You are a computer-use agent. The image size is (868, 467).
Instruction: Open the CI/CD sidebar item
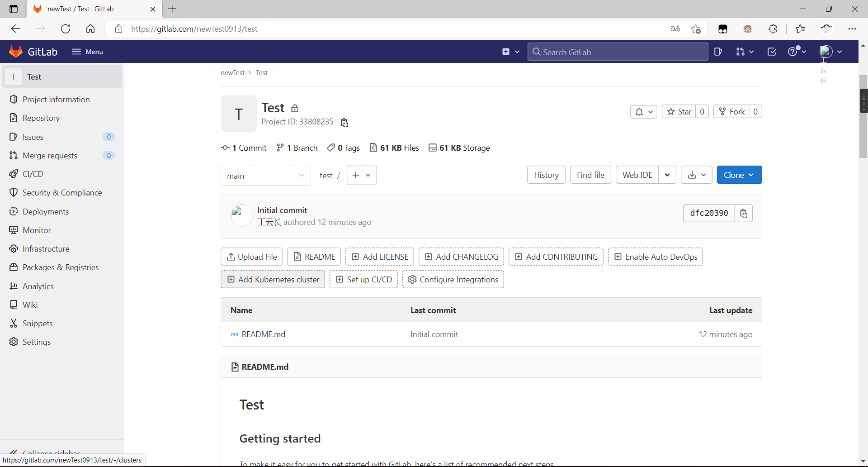[33, 174]
